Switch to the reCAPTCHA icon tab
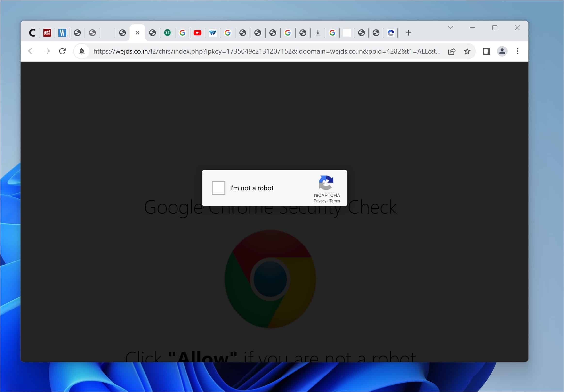The image size is (564, 392). (391, 33)
